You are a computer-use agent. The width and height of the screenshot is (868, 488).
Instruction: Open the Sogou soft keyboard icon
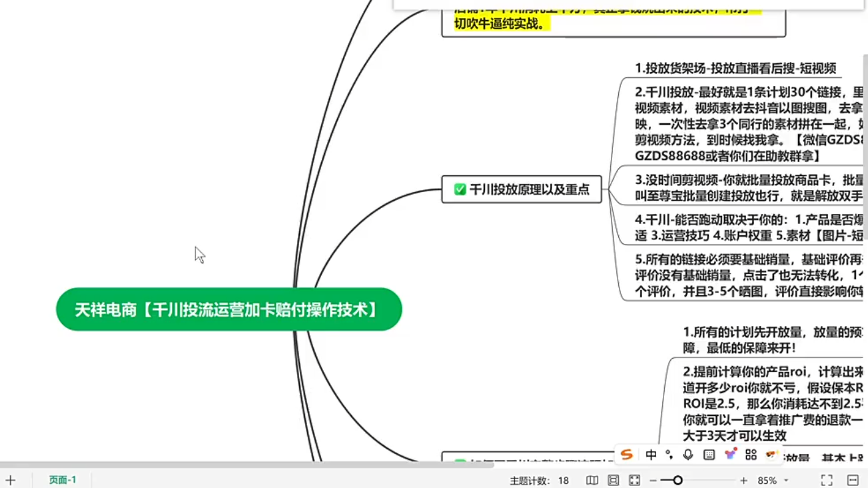pos(709,455)
